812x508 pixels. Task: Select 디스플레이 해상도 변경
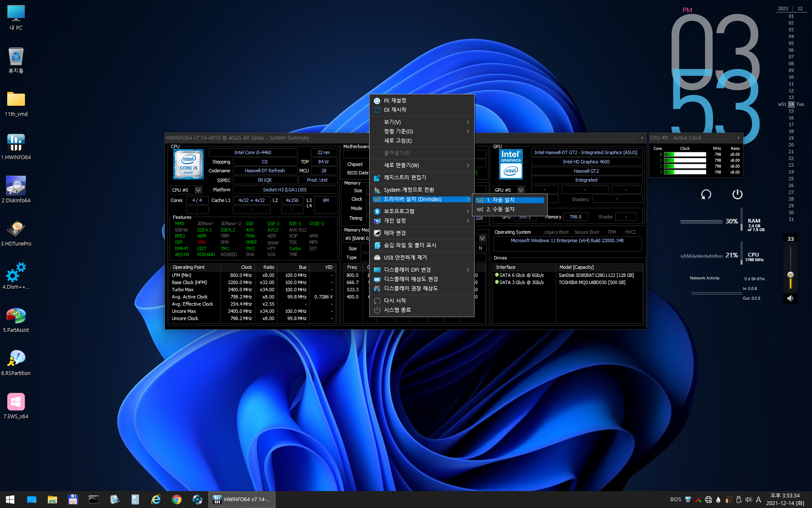click(422, 279)
